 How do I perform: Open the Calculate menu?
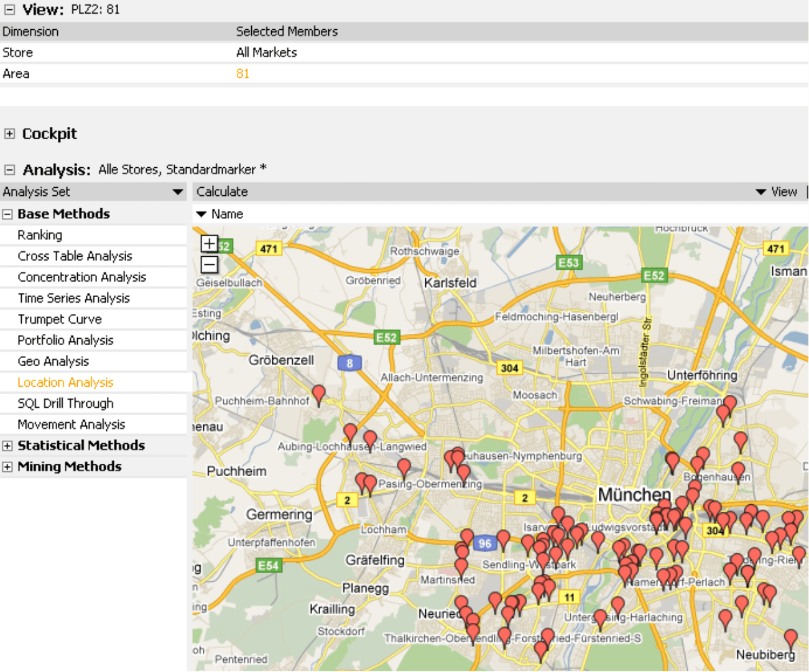222,192
